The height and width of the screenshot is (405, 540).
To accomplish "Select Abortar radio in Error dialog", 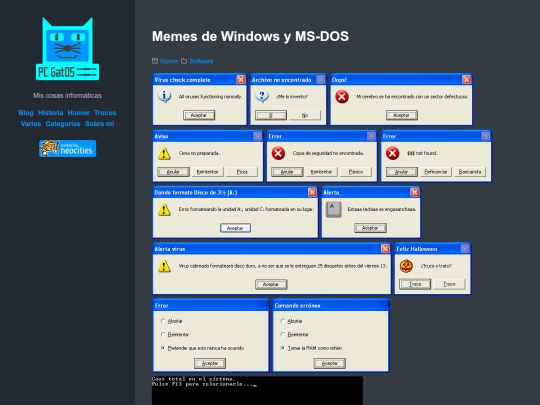I will pyautogui.click(x=163, y=321).
